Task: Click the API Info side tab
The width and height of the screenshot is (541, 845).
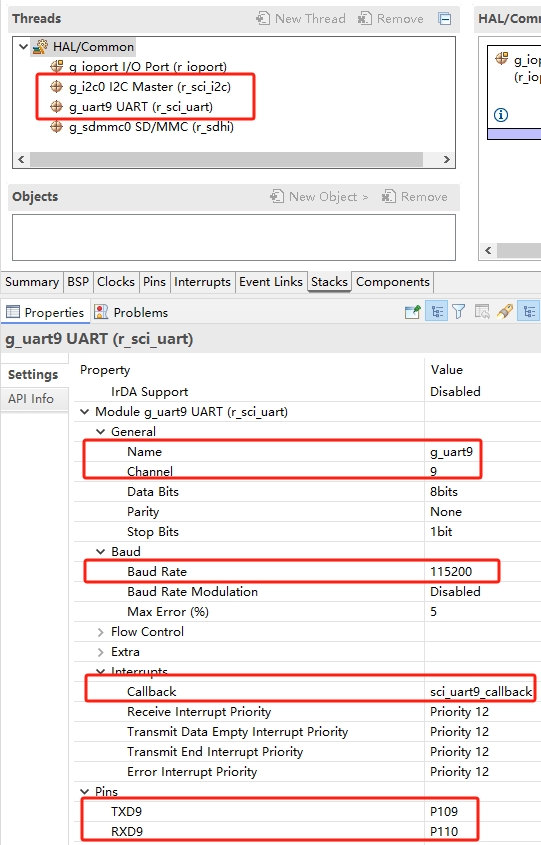Action: pyautogui.click(x=31, y=399)
